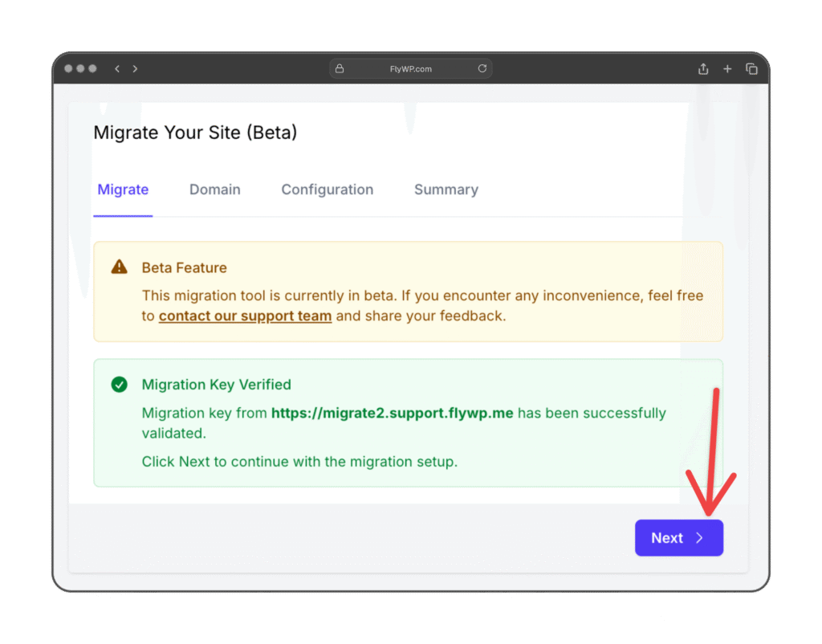Switch to the Domain tab
This screenshot has height=644, width=822.
pyautogui.click(x=215, y=190)
